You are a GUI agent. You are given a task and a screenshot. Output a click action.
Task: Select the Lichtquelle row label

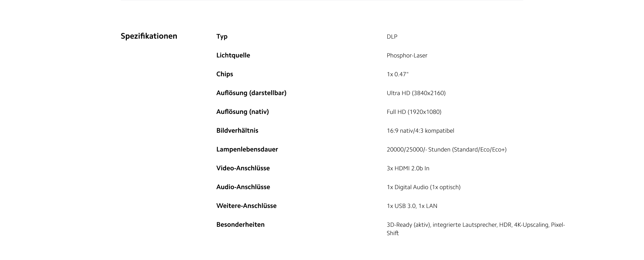tap(233, 55)
